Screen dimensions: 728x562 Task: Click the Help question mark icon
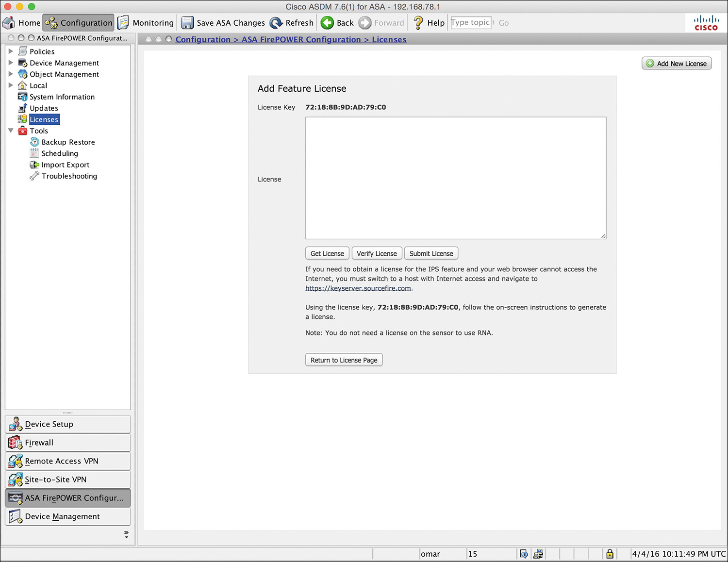418,23
